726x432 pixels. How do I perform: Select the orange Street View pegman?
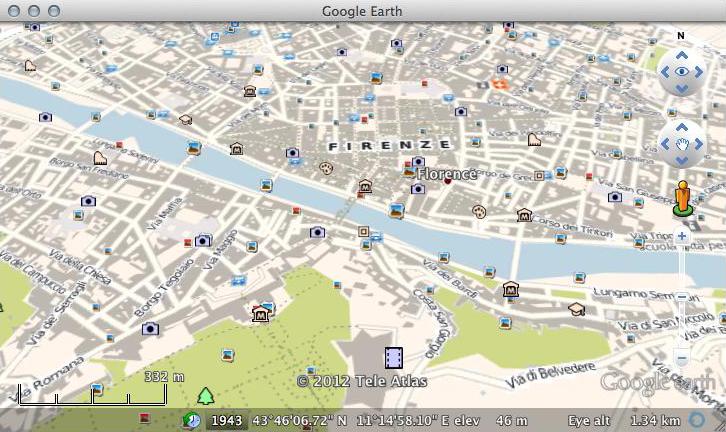click(683, 198)
